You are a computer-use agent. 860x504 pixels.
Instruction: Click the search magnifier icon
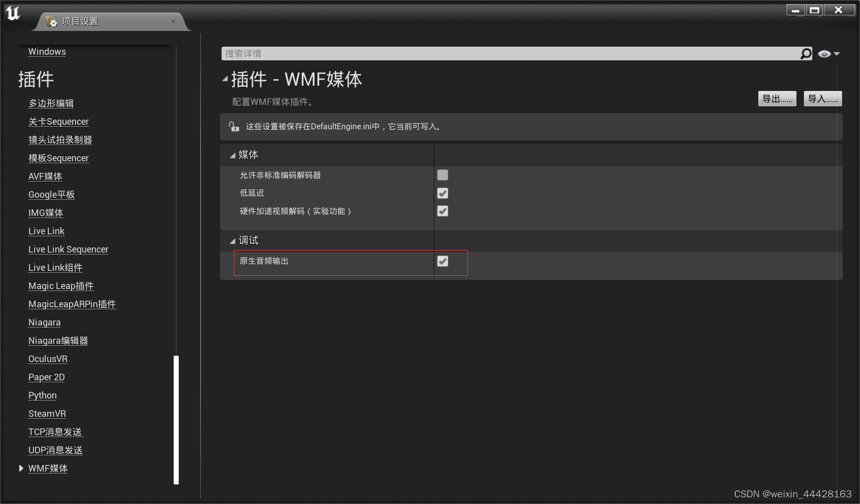[806, 54]
